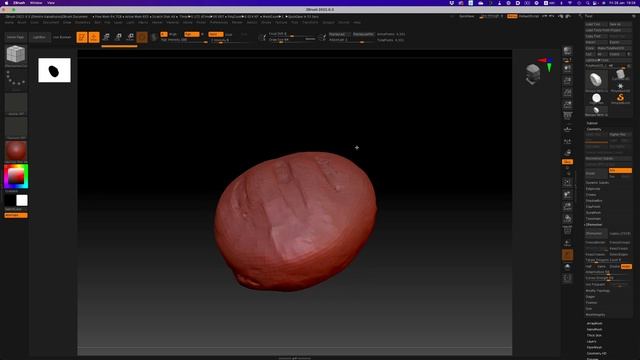The image size is (640, 360).
Task: Toggle the orange Xyz rotation button
Action: click(x=567, y=162)
